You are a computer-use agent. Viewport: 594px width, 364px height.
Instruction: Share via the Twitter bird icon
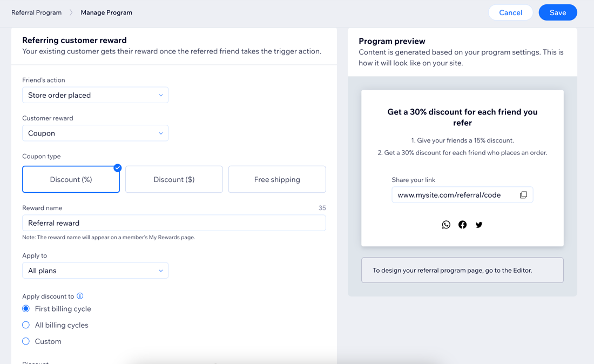click(x=479, y=225)
